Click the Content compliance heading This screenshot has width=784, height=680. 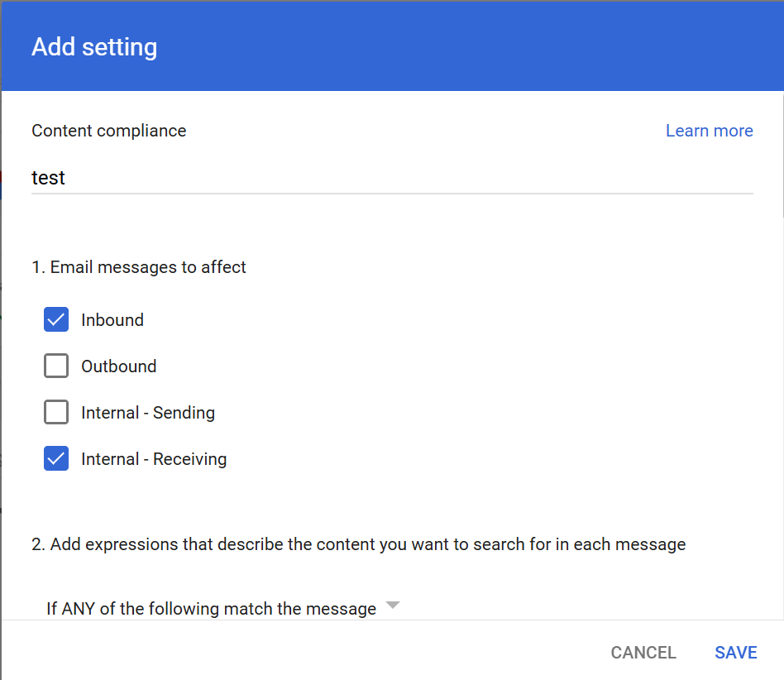click(109, 131)
